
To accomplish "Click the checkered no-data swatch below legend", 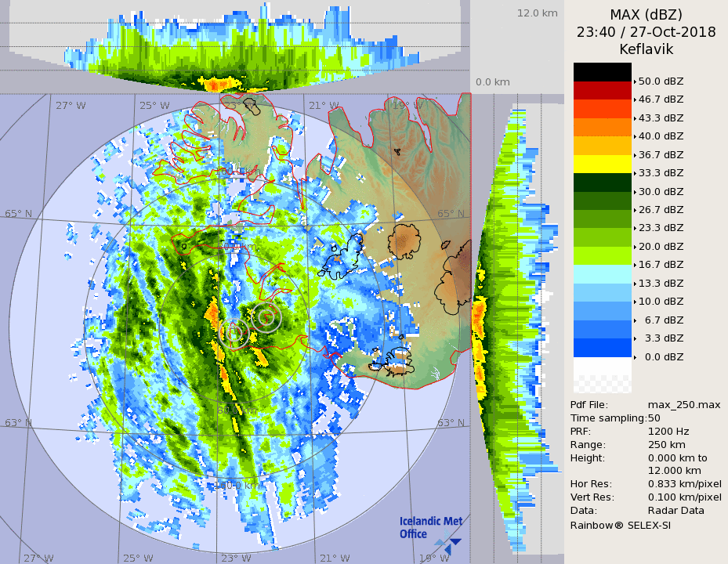I will (602, 384).
